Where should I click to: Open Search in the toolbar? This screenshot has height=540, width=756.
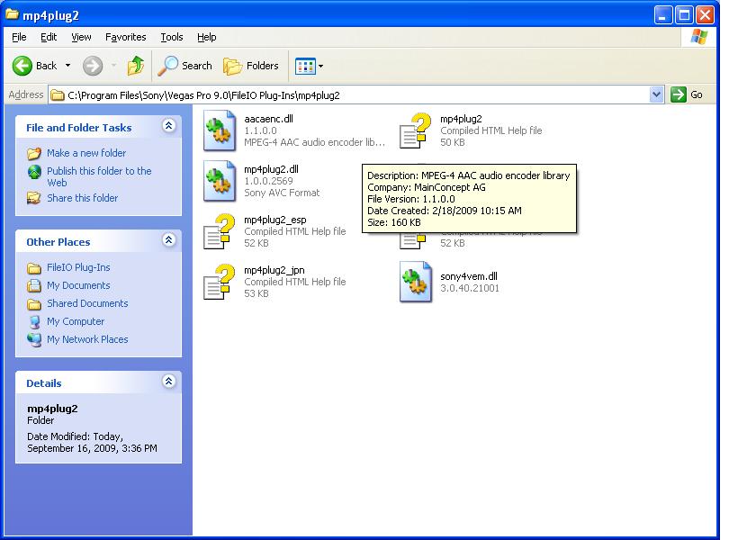[185, 66]
